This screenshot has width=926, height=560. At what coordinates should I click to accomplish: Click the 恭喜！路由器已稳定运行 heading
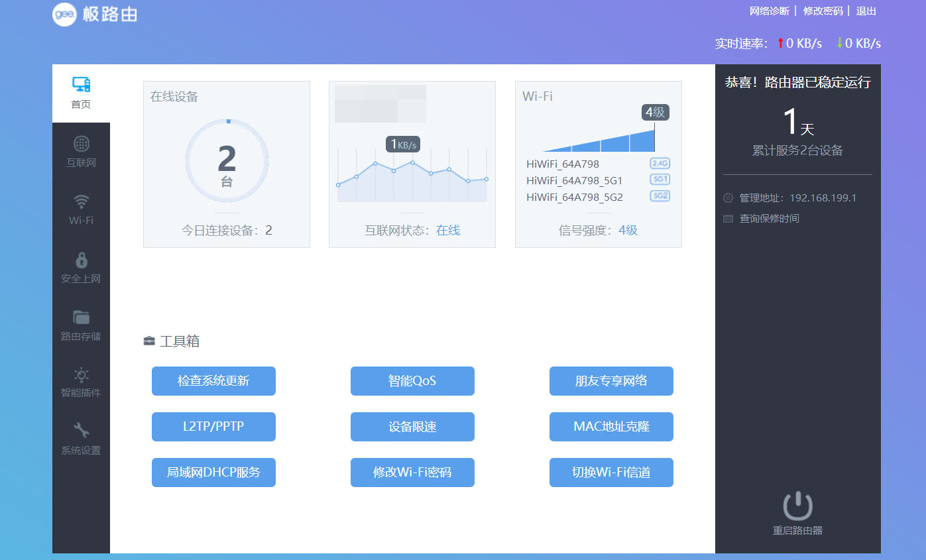(798, 82)
